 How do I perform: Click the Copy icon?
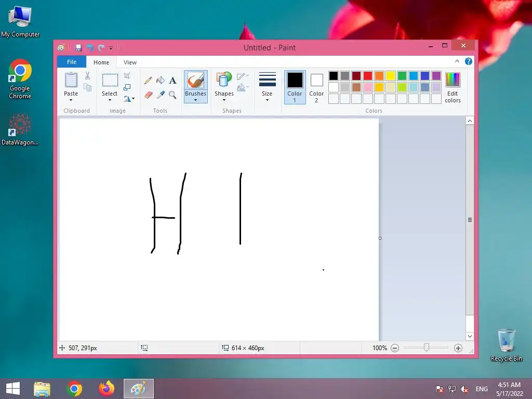coord(87,87)
